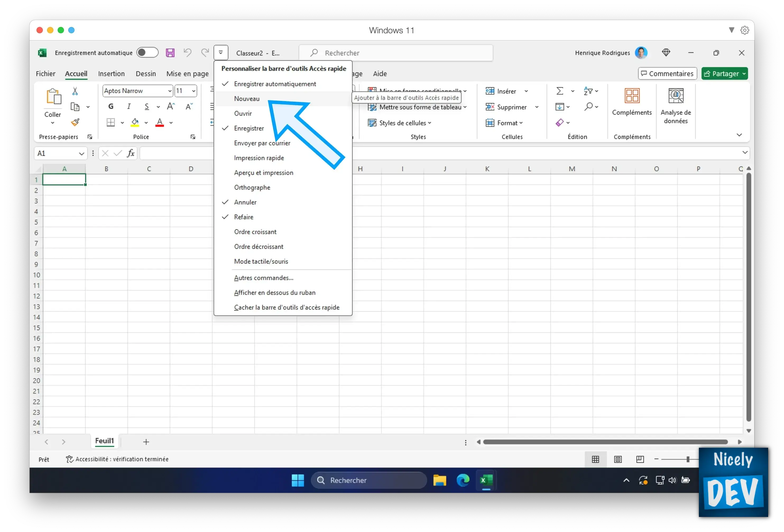Expand the Name Box A1 dropdown

point(81,154)
